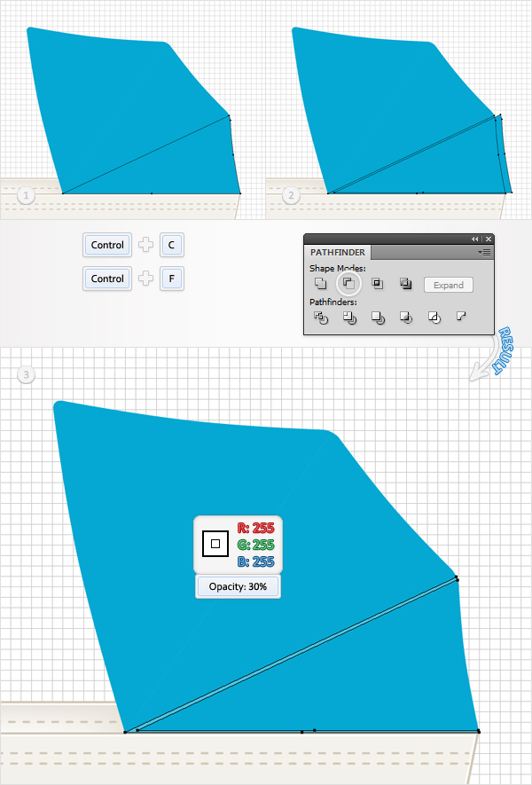Click the Control key beside C
Image resolution: width=532 pixels, height=785 pixels.
[107, 245]
